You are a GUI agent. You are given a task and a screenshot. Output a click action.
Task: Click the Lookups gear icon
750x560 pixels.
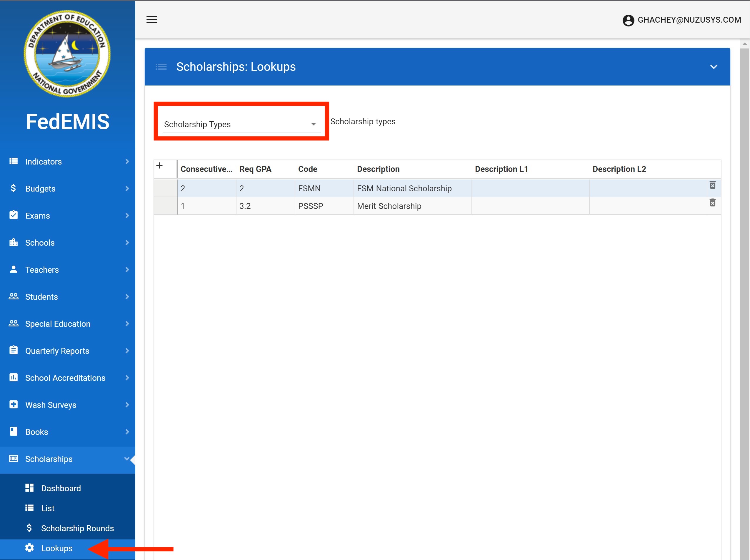pos(29,548)
